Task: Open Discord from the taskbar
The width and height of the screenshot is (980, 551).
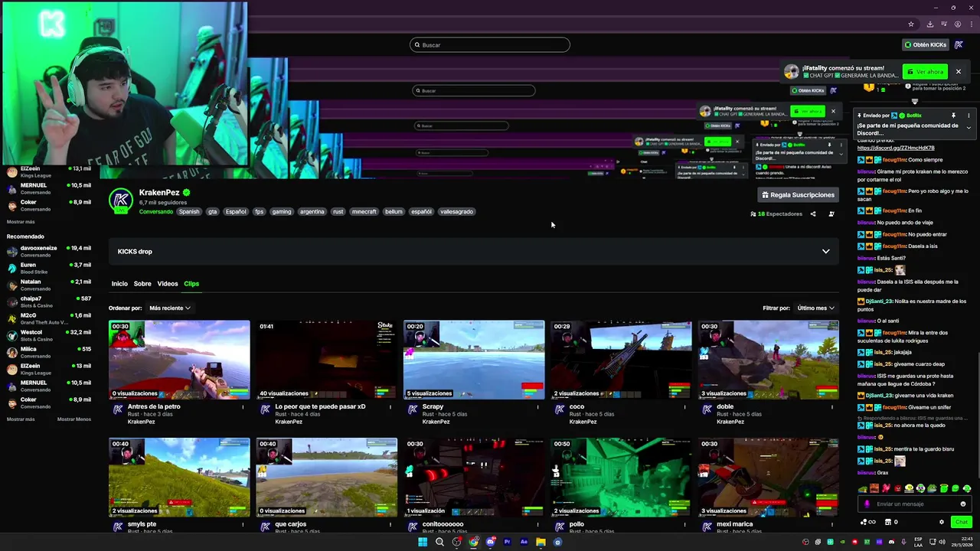Action: [490, 542]
